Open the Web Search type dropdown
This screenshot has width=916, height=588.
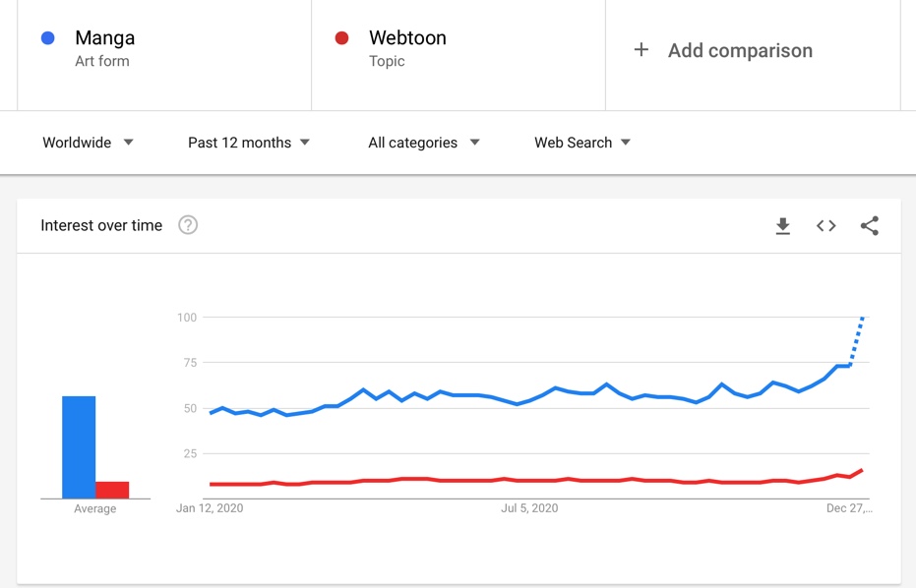click(x=582, y=143)
